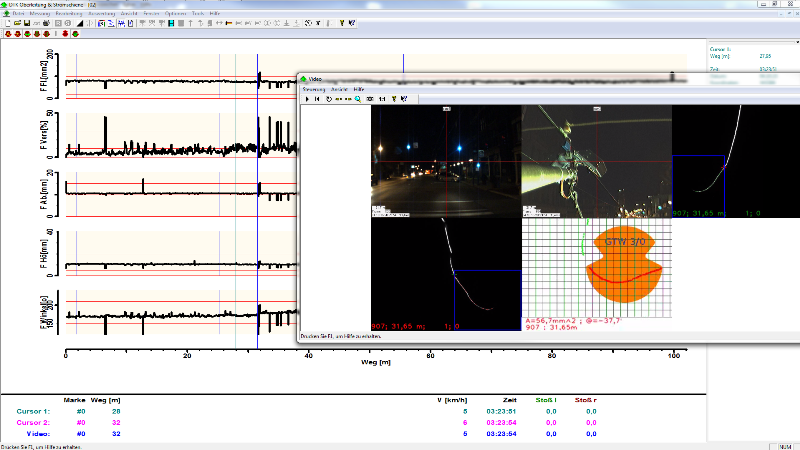This screenshot has width=800, height=450.
Task: Click inside the F Ver[N] chart panel
Action: (180, 135)
